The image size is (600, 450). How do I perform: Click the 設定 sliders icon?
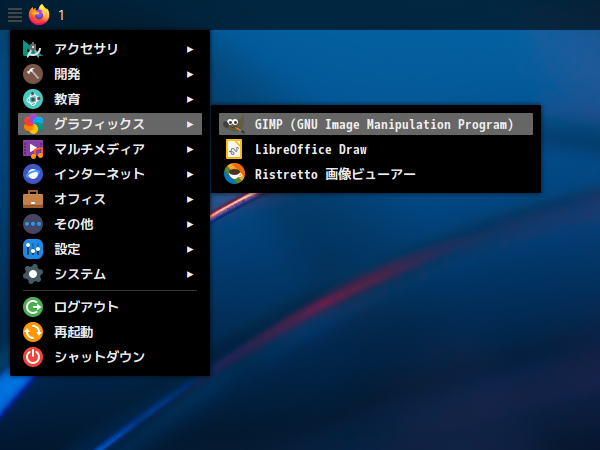(x=33, y=249)
